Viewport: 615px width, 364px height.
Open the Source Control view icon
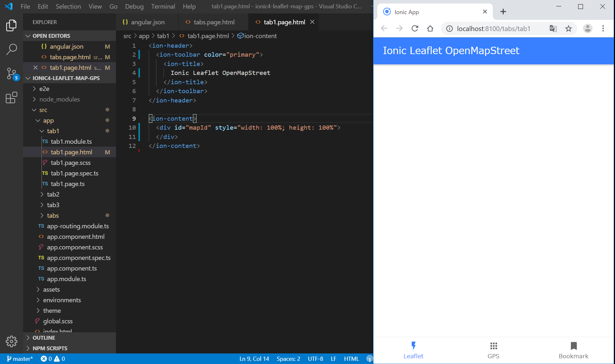coord(12,74)
